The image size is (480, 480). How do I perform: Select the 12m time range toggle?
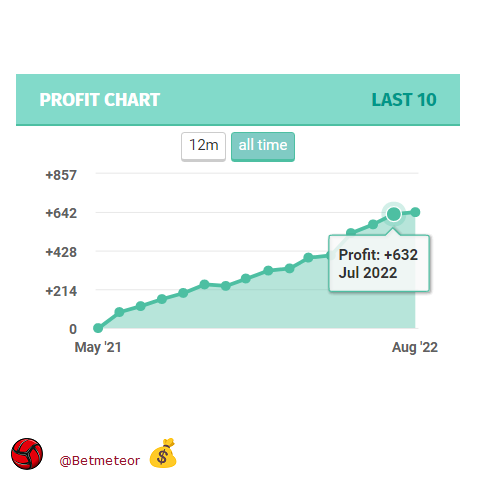click(x=203, y=146)
